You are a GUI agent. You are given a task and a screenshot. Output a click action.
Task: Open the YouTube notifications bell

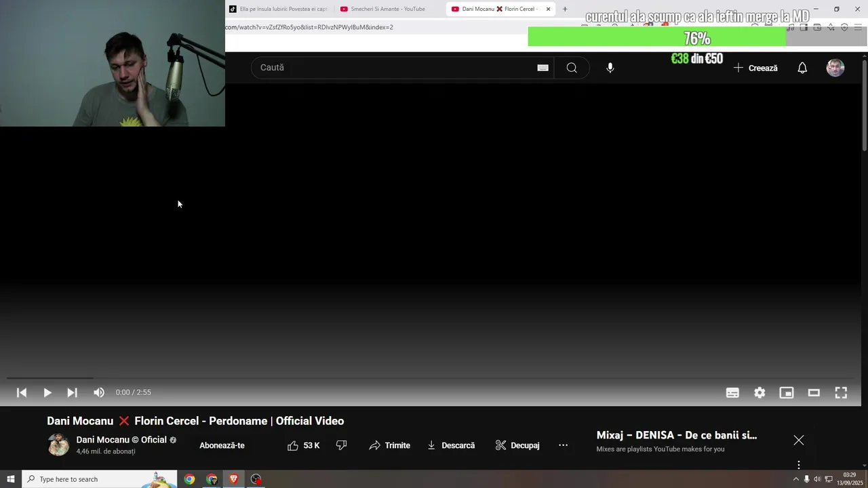[802, 68]
